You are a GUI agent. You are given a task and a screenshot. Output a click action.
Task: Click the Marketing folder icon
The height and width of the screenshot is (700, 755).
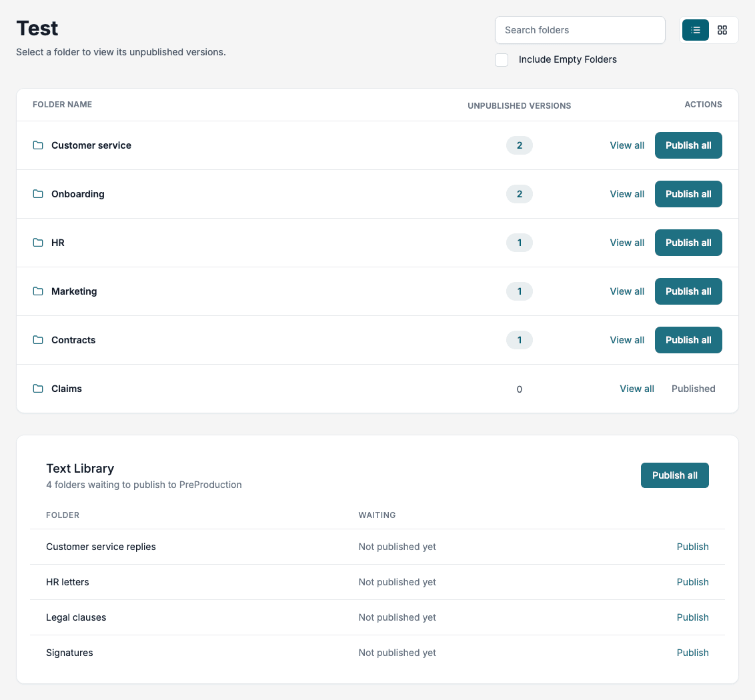pos(38,291)
